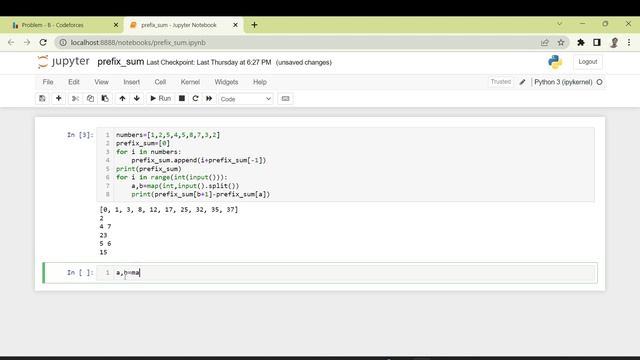This screenshot has width=640, height=360.
Task: Click the (unsaved changes) status text
Action: coord(304,62)
